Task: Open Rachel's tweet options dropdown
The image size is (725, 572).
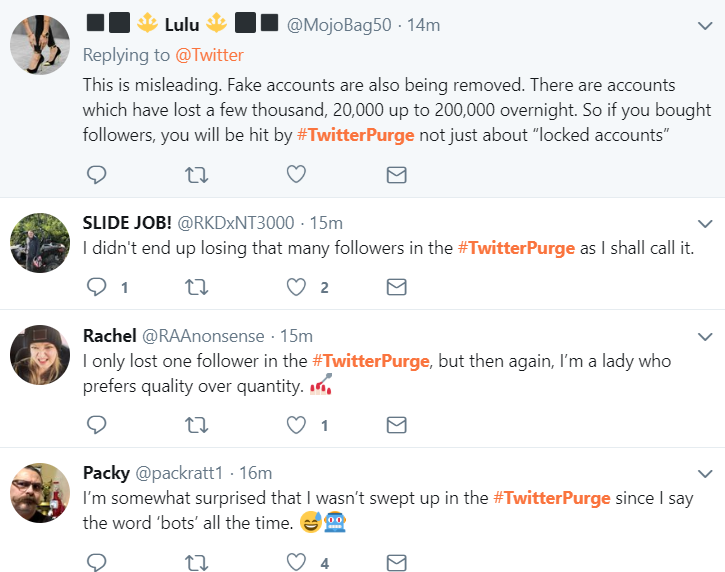Action: click(704, 336)
